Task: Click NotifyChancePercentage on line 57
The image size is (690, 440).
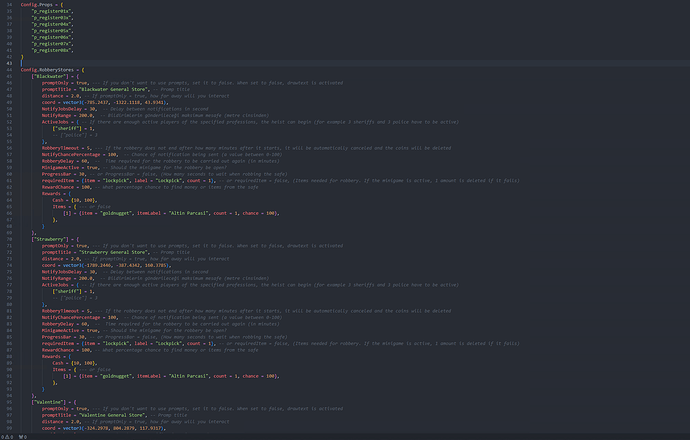Action: [71, 154]
